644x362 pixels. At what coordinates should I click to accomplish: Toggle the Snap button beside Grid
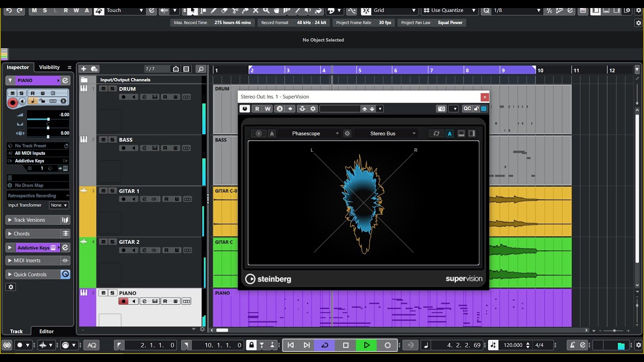point(366,10)
